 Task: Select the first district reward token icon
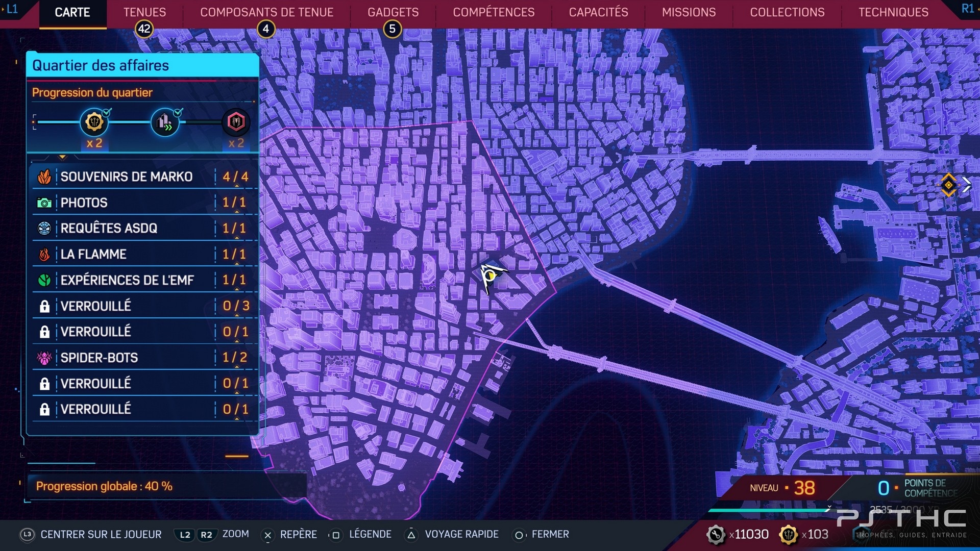[94, 122]
